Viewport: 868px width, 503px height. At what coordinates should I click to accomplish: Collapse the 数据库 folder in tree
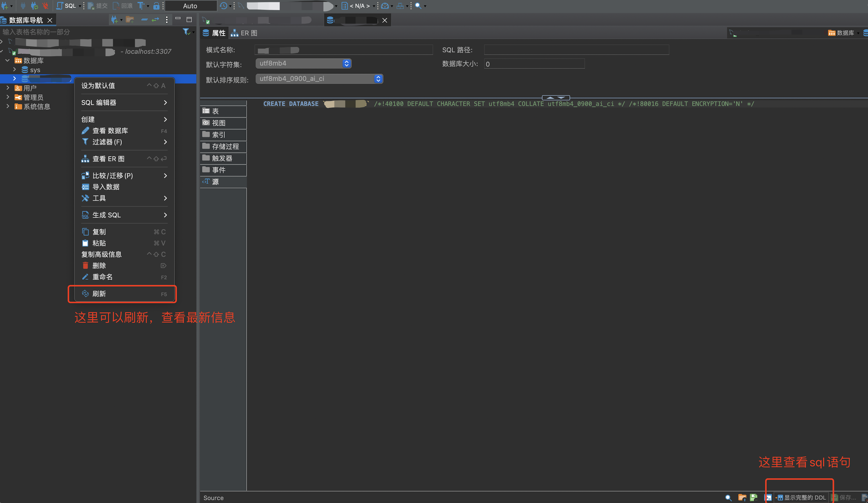click(7, 60)
